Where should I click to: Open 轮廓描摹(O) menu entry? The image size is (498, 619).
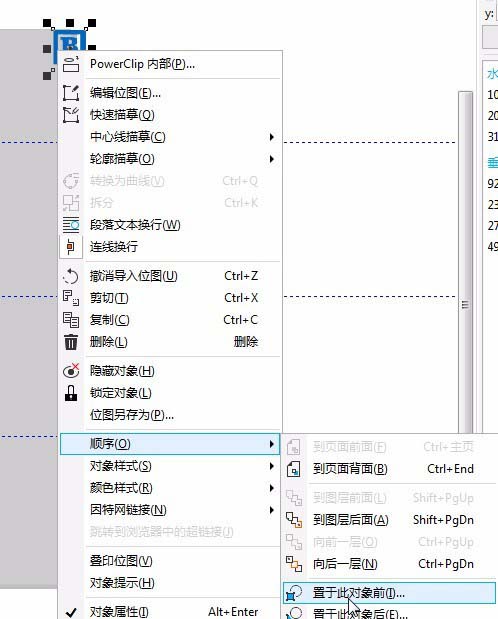point(170,159)
